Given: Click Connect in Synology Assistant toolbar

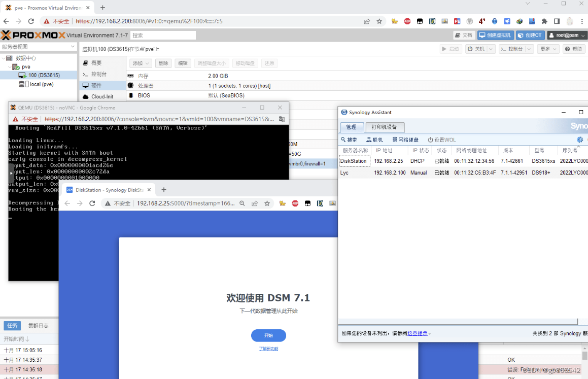Looking at the screenshot, I should click(x=374, y=140).
